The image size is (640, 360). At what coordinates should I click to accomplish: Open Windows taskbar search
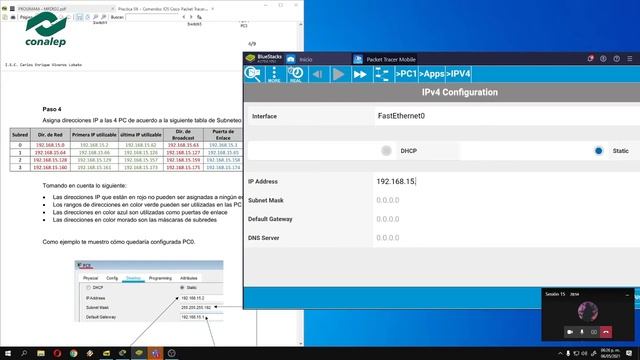pos(24,353)
